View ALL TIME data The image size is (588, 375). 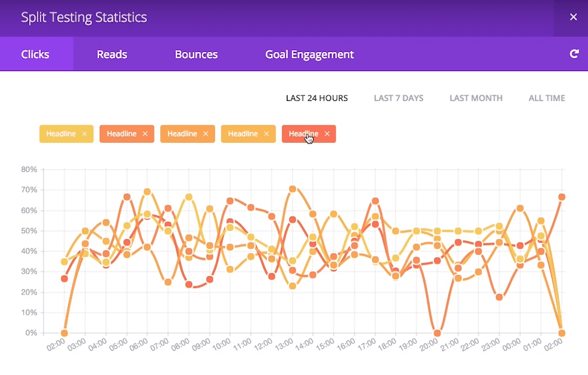click(x=547, y=98)
